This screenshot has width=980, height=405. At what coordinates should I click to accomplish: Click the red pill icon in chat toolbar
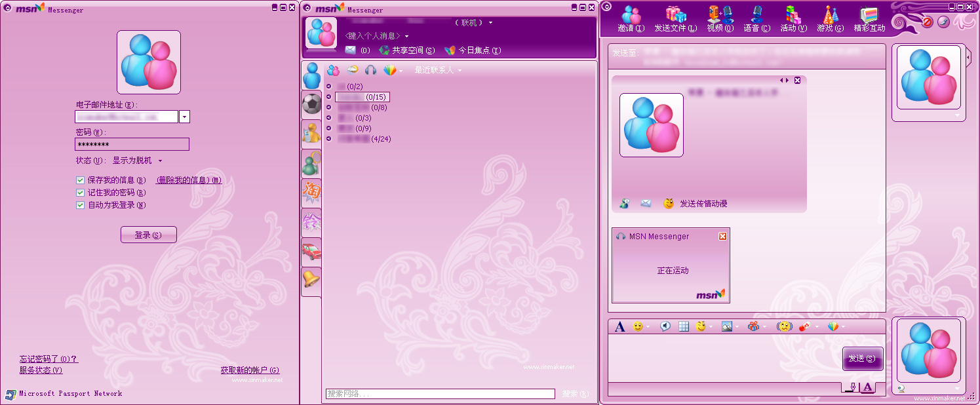[x=804, y=326]
